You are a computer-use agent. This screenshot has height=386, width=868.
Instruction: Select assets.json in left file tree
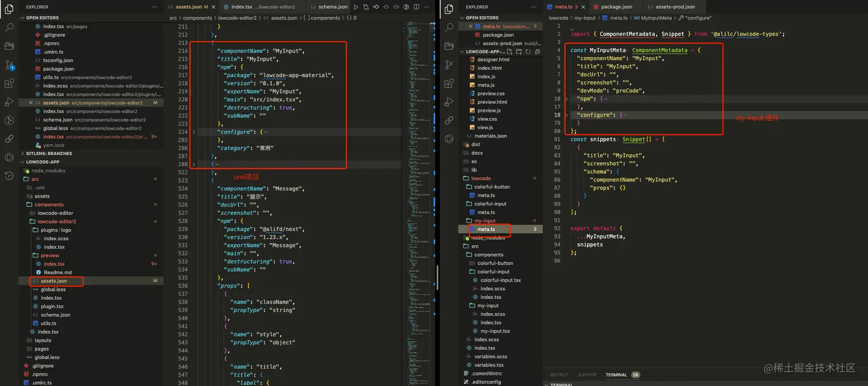[x=54, y=281]
